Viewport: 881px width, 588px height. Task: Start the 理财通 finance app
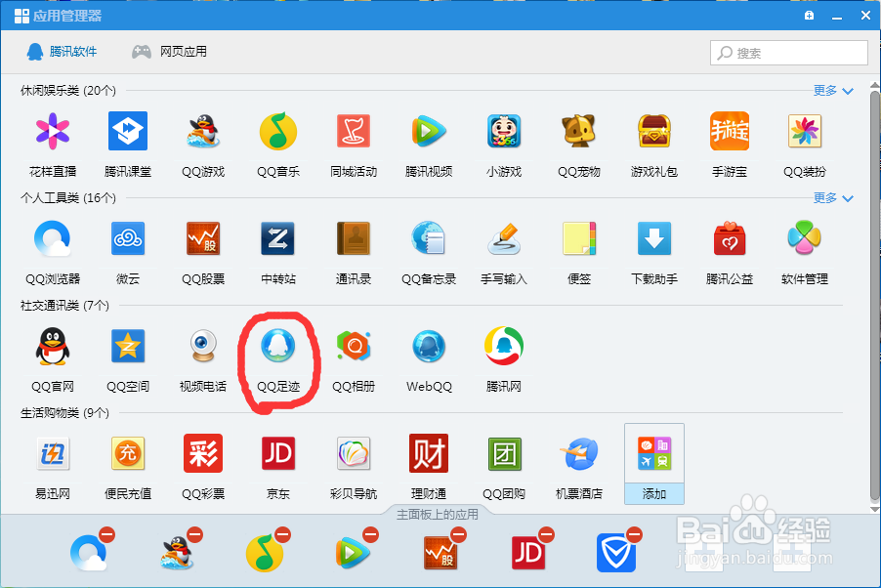click(428, 453)
